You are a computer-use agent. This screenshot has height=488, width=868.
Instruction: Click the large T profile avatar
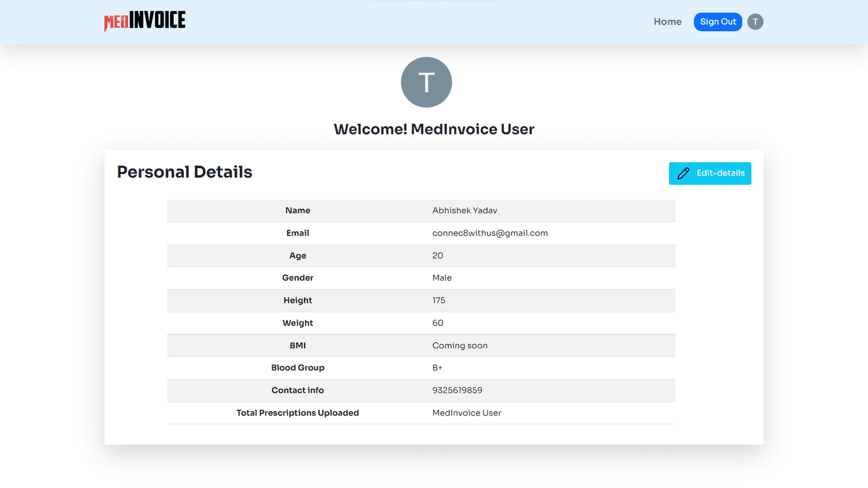coord(426,82)
